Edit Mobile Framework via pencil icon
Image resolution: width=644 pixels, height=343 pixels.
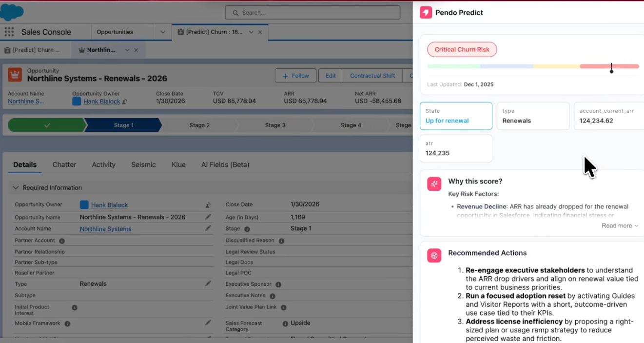[208, 323]
